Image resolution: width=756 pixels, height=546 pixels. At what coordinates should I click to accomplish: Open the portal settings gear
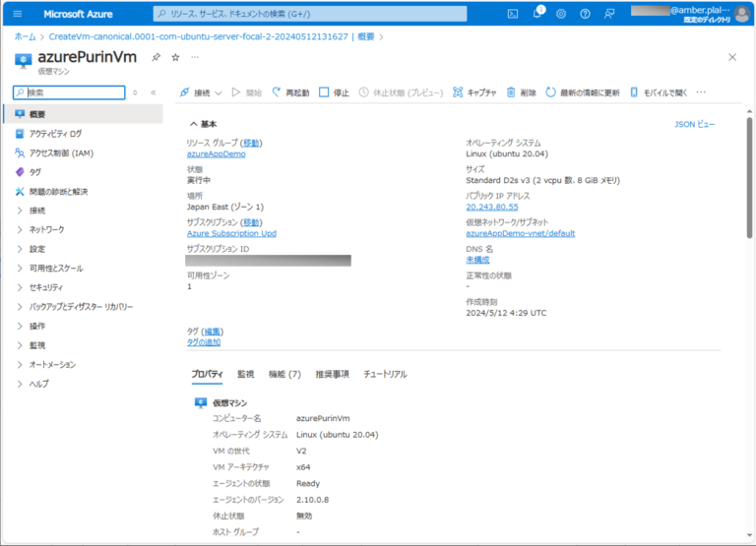pyautogui.click(x=561, y=14)
